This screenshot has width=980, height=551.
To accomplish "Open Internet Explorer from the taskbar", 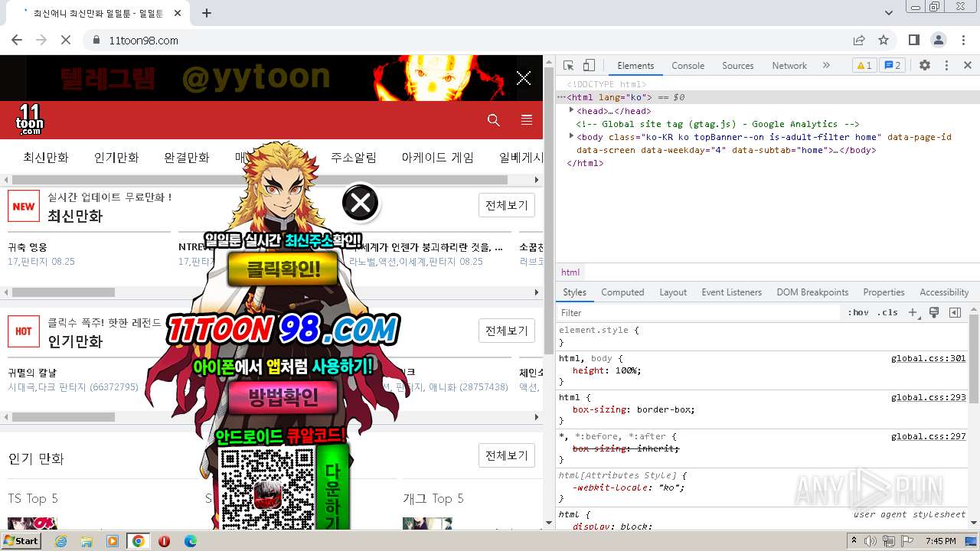I will click(x=60, y=541).
